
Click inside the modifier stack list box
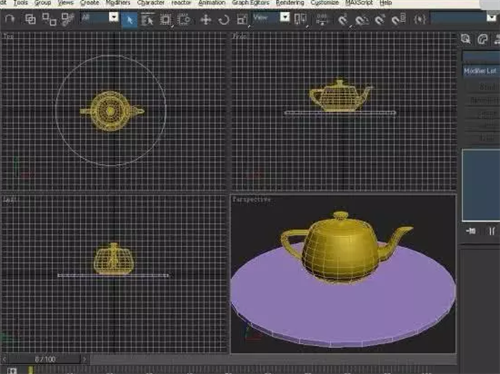click(481, 185)
